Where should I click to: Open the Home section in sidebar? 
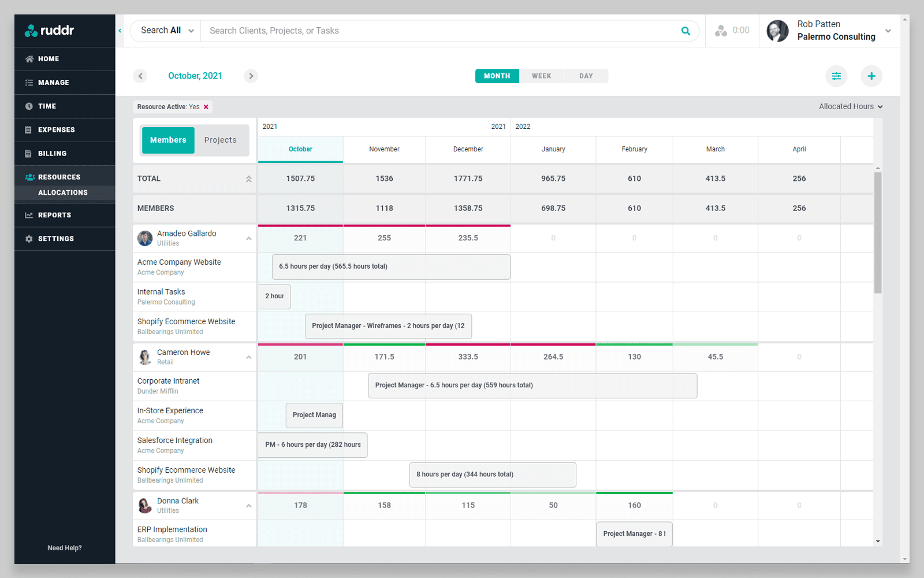49,58
